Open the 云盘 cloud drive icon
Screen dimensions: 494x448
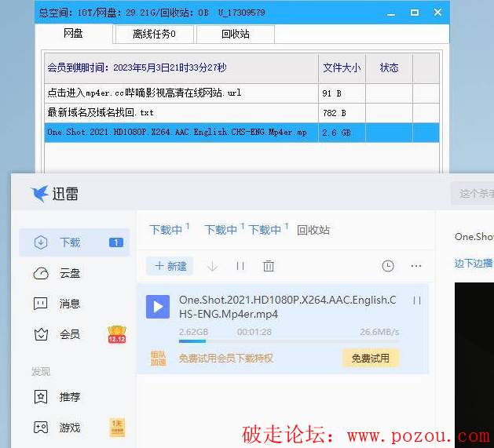coord(41,273)
